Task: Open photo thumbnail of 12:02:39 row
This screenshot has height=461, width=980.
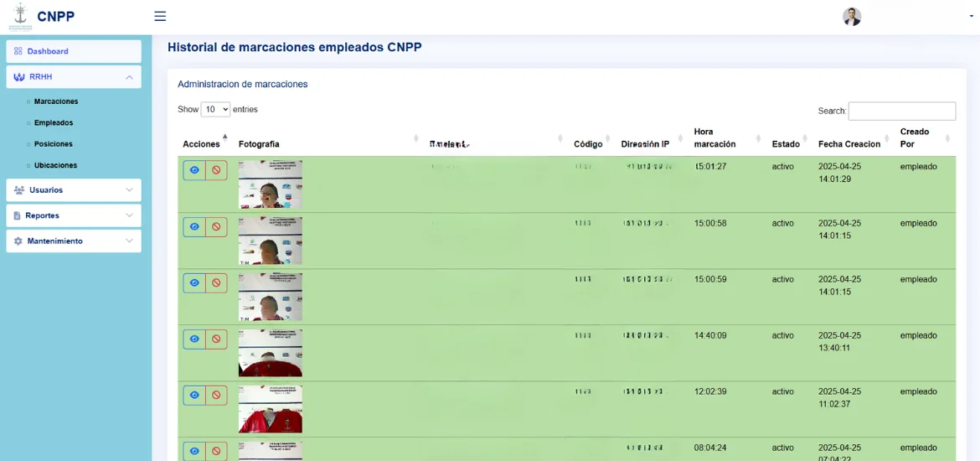Action: [x=270, y=409]
